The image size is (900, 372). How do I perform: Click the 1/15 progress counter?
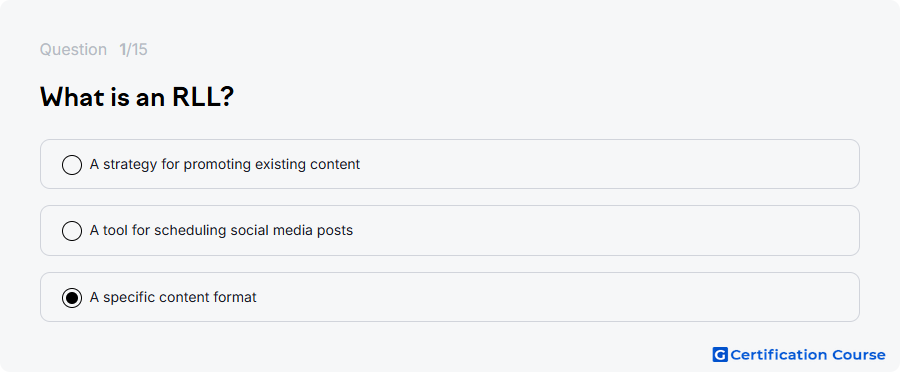pos(133,50)
